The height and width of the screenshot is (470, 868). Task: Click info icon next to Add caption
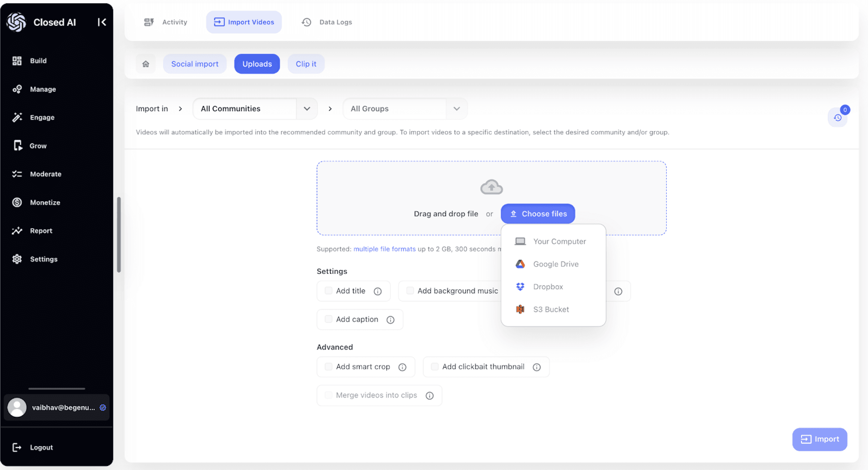pyautogui.click(x=390, y=320)
